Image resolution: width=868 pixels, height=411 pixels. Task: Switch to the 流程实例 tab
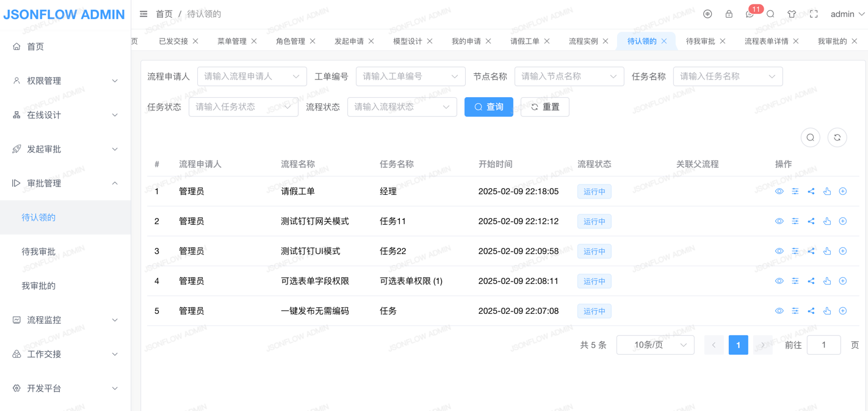coord(583,41)
